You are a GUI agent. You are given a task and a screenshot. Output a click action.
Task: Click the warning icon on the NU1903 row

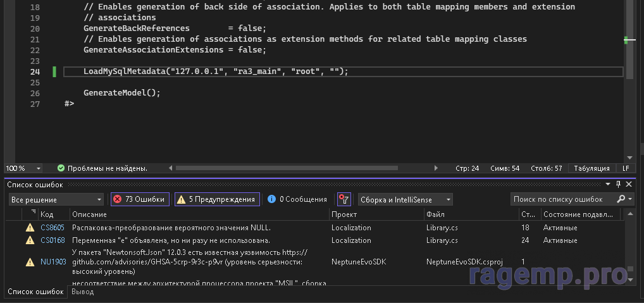29,262
